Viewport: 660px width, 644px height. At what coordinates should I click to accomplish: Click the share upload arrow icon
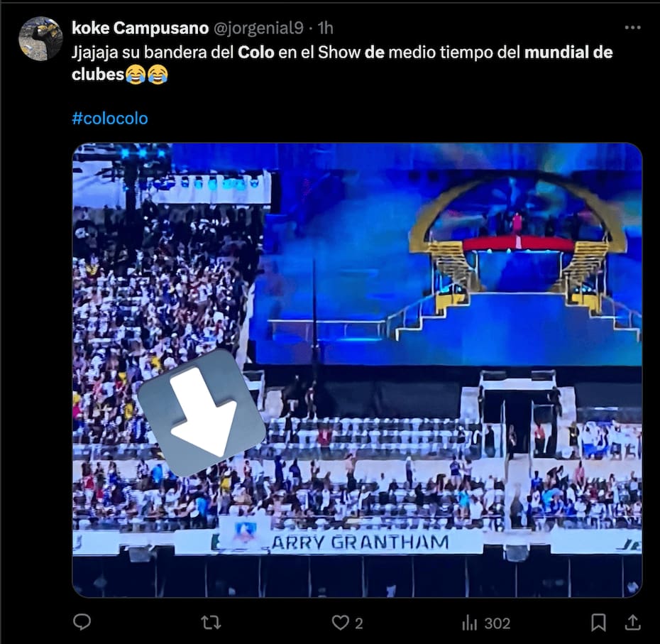point(632,622)
